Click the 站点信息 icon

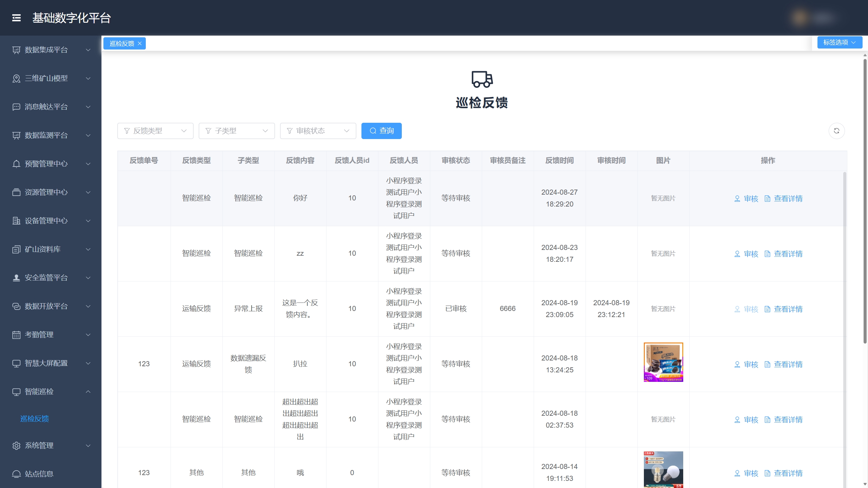(x=16, y=474)
